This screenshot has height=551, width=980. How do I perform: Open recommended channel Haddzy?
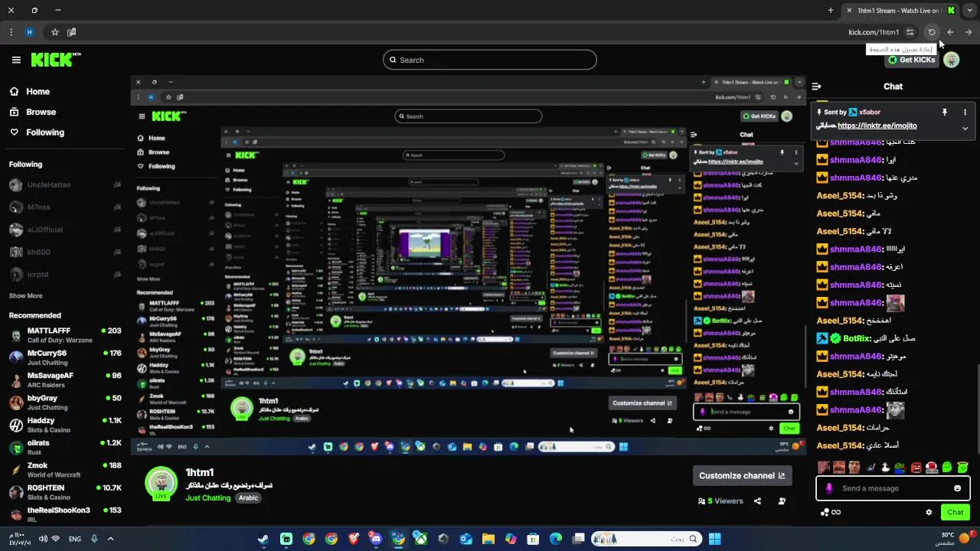click(x=65, y=425)
